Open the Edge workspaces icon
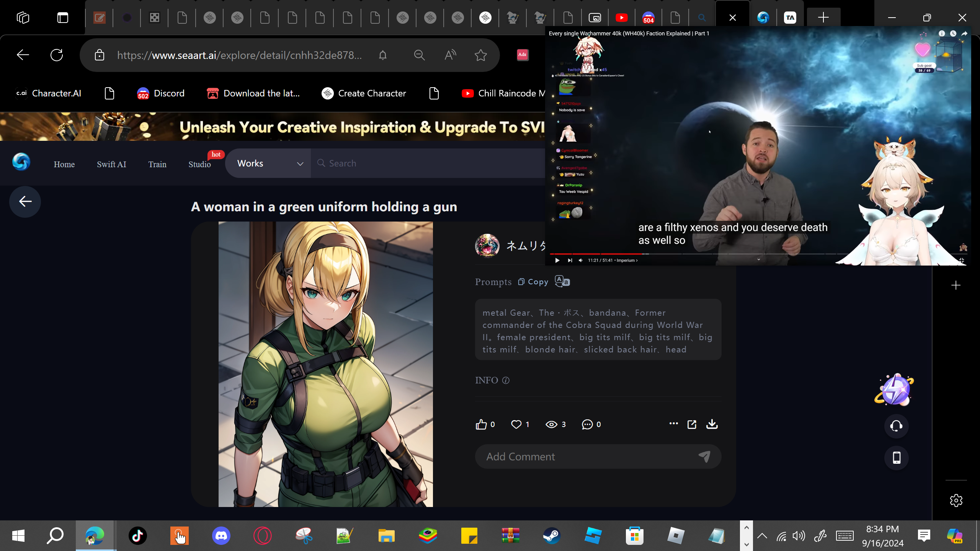Viewport: 980px width, 551px height. pyautogui.click(x=23, y=18)
